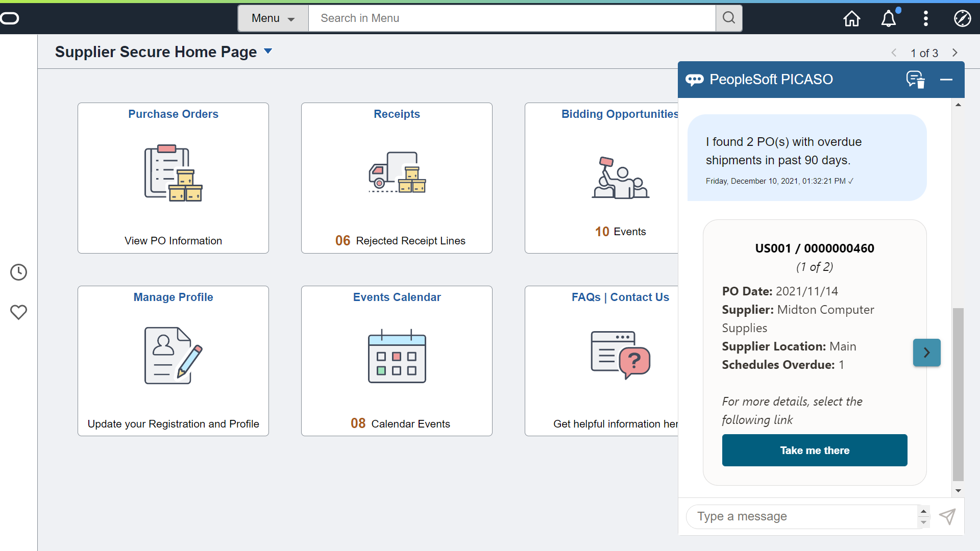Screen dimensions: 980x551
Task: Open the three-dot actions menu
Action: click(925, 18)
